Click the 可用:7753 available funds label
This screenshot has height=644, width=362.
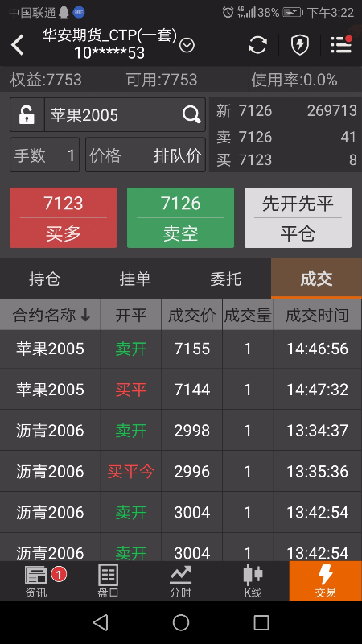tap(162, 80)
